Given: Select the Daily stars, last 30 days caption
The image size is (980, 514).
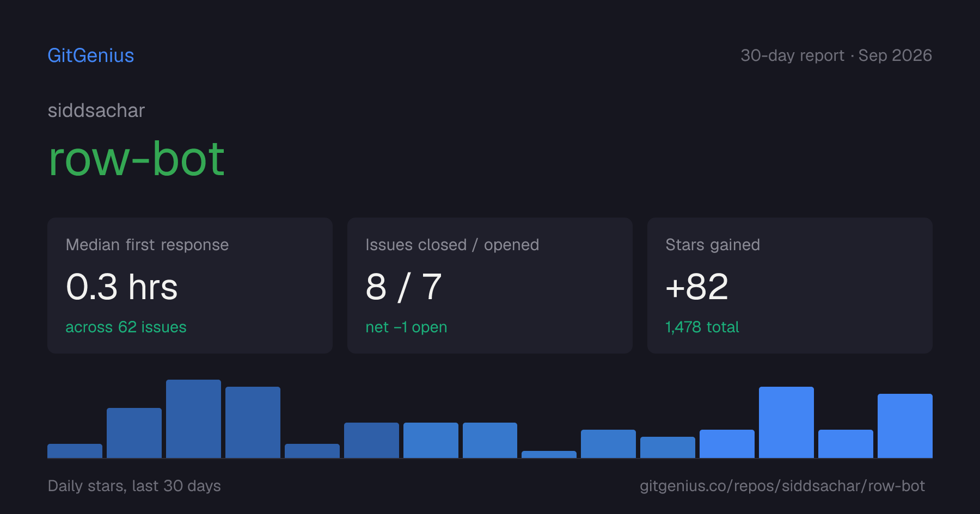Looking at the screenshot, I should click(134, 486).
